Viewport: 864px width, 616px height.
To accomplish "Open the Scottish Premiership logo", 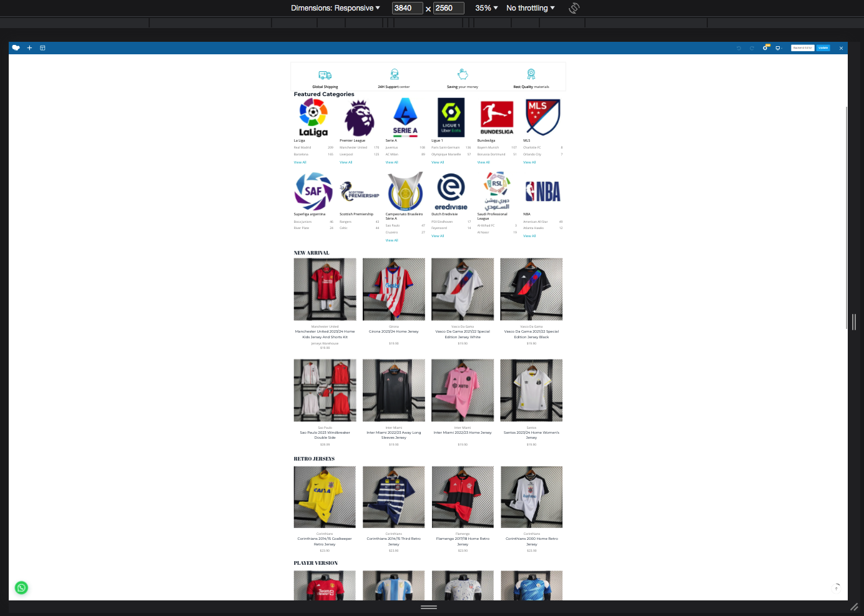I will [359, 191].
